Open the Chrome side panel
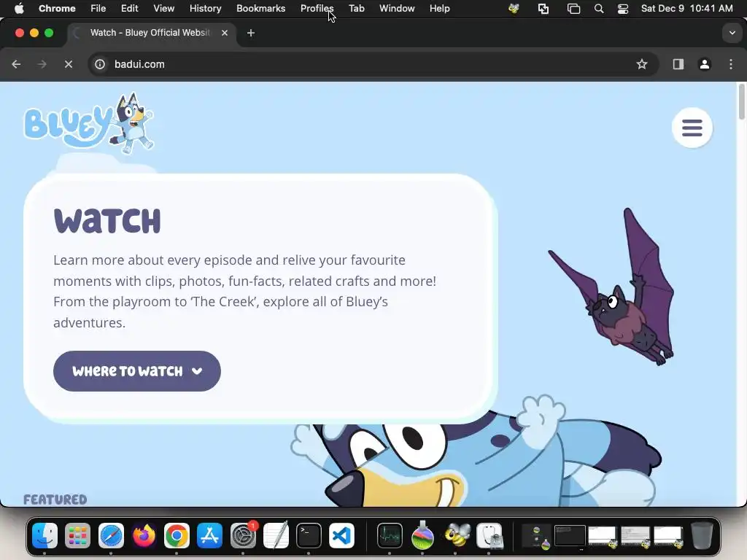The width and height of the screenshot is (747, 560). point(678,64)
